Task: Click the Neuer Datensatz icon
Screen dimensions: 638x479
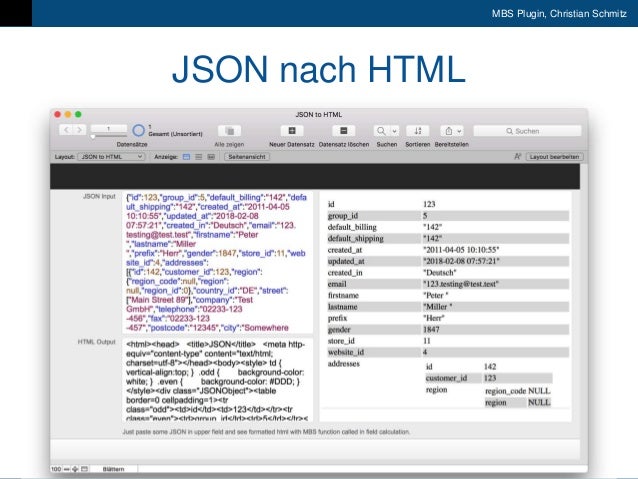Action: 292,131
